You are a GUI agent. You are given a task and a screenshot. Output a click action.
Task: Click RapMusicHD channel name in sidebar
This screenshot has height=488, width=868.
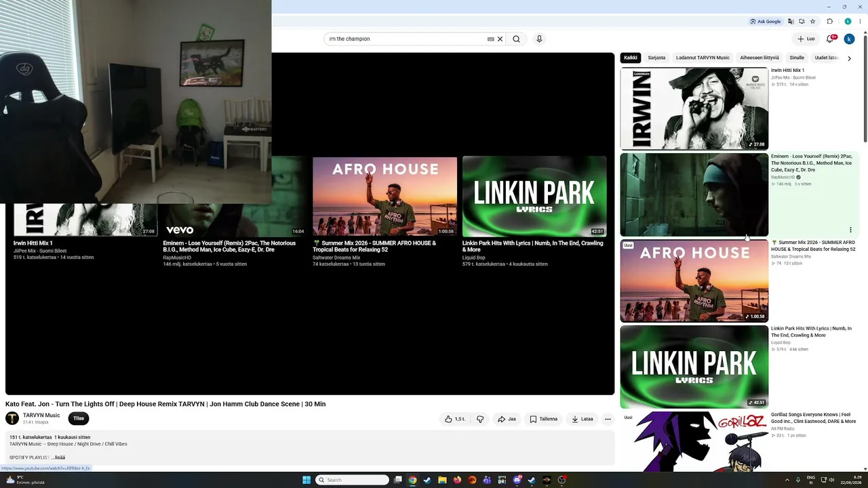783,178
